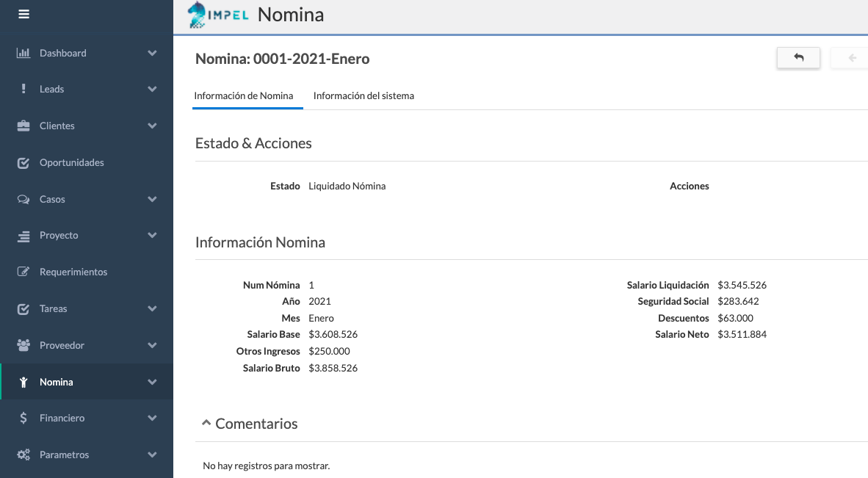Click the Leads exclamation icon
868x478 pixels.
coord(23,89)
